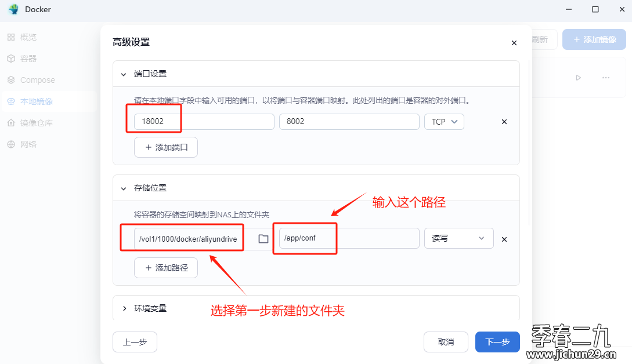Click the container path field /app/conf
Viewport: 632px width, 364px height.
pos(349,238)
